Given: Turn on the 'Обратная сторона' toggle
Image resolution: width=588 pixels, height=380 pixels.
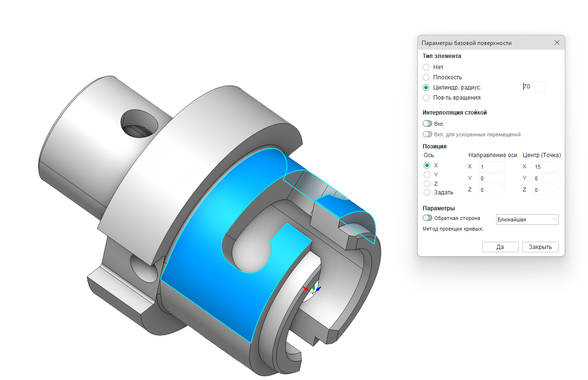Looking at the screenshot, I should (x=427, y=218).
